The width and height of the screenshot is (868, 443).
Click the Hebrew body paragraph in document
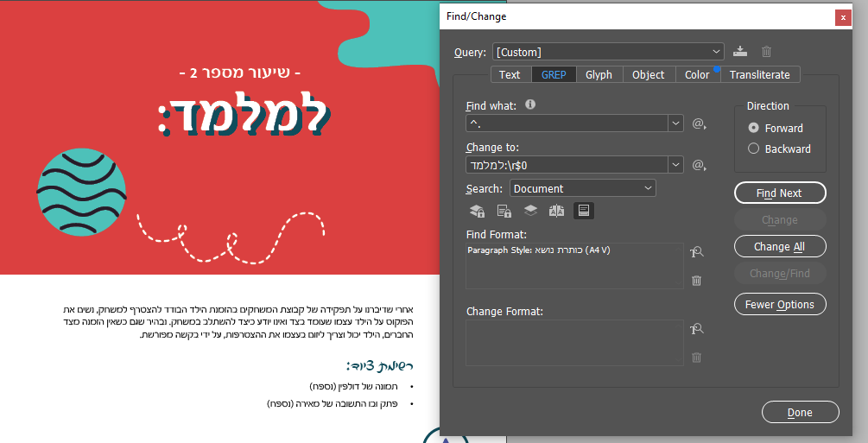point(238,322)
